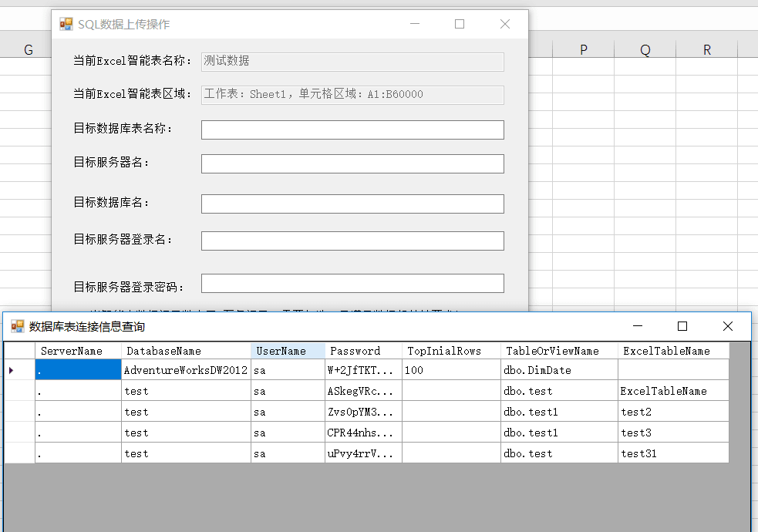Click the 数据库表连接信息查询 window title icon

pos(18,327)
